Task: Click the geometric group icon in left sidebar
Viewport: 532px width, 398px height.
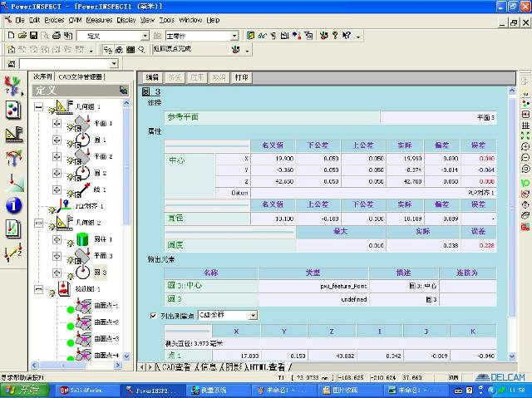Action: pos(14,135)
